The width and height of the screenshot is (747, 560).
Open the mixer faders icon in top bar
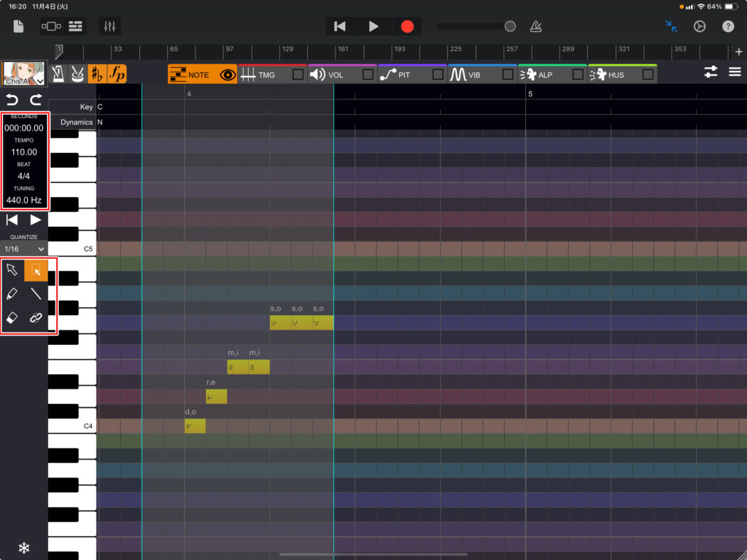(x=110, y=26)
